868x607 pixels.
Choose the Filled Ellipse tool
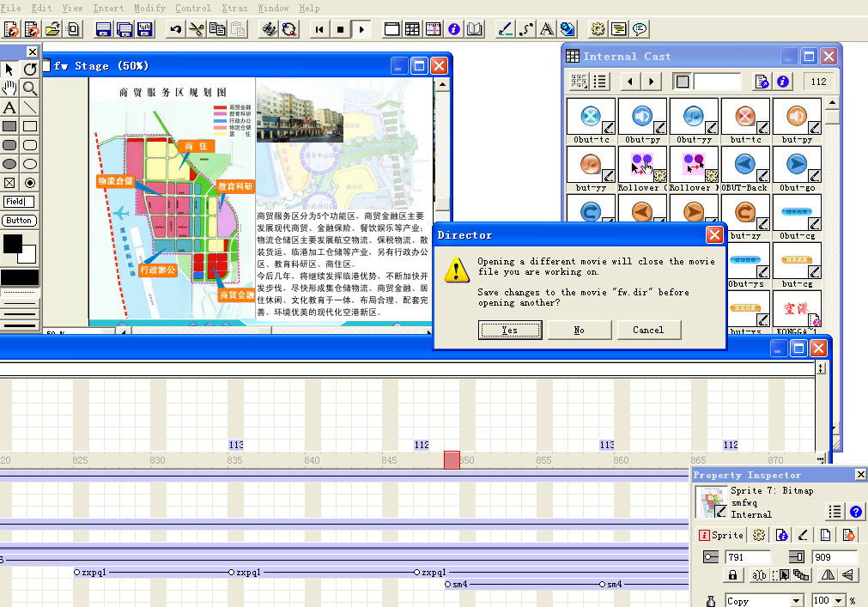click(x=9, y=164)
